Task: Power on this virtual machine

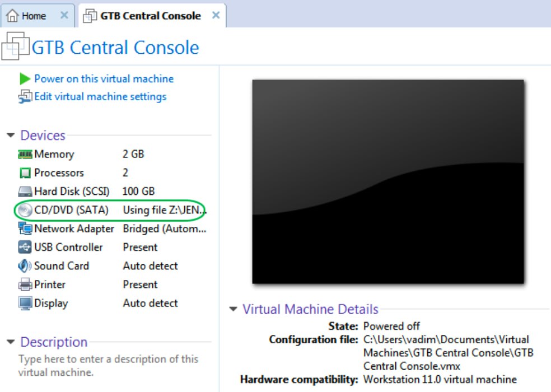Action: [104, 79]
